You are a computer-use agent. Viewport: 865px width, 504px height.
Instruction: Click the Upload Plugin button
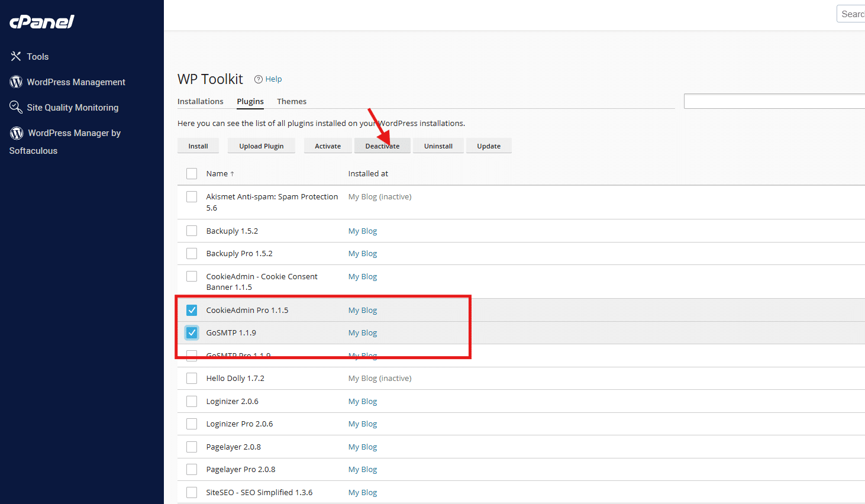[261, 146]
